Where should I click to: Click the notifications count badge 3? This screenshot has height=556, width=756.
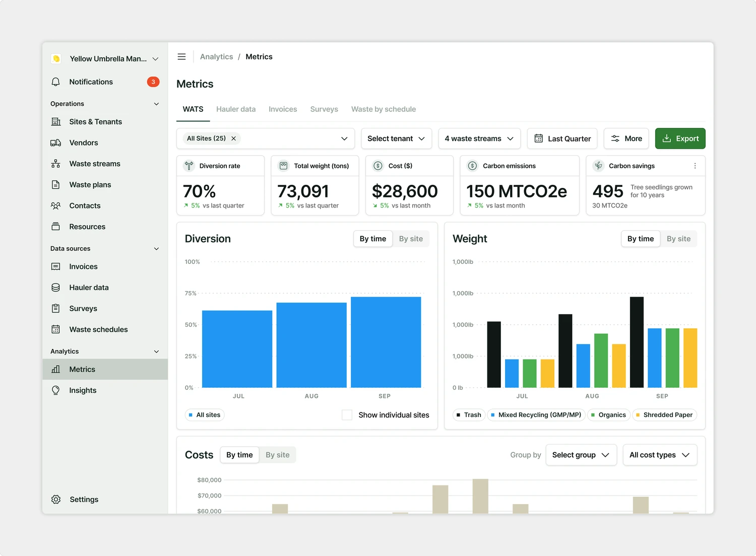153,82
